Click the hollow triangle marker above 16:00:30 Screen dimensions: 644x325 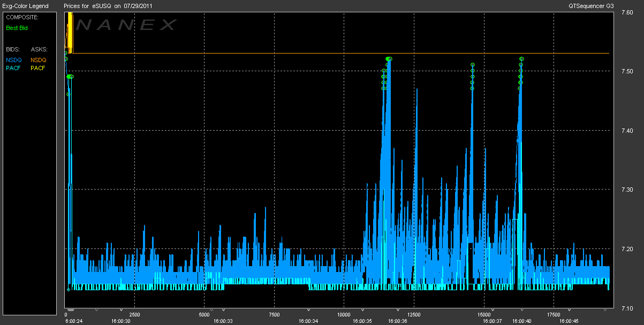pyautogui.click(x=121, y=309)
